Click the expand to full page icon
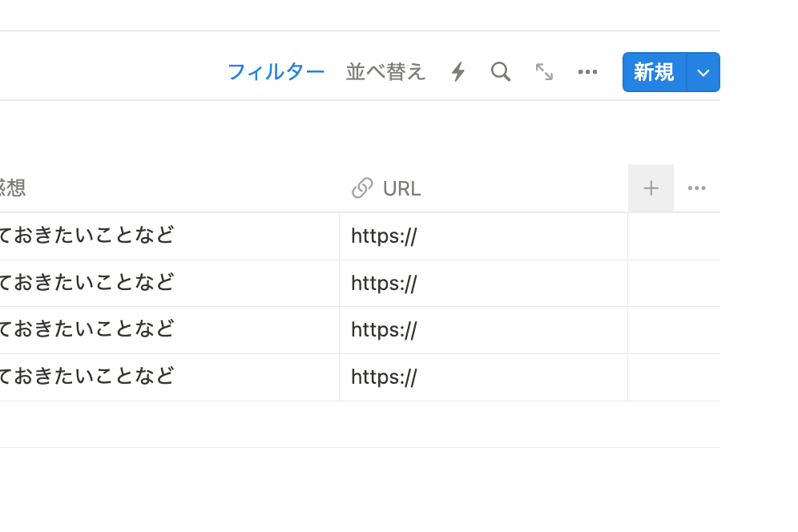The width and height of the screenshot is (798, 532). coord(544,72)
